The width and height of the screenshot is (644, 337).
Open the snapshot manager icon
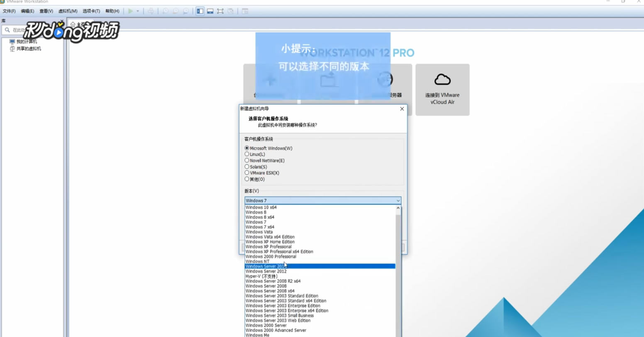[185, 11]
